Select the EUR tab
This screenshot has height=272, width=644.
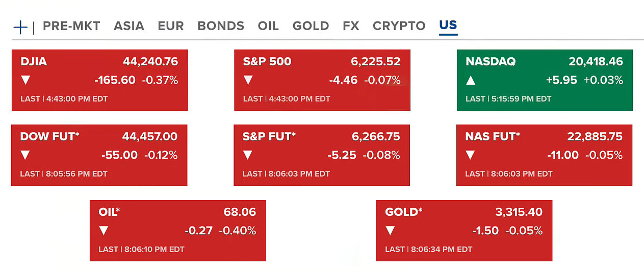pos(171,26)
